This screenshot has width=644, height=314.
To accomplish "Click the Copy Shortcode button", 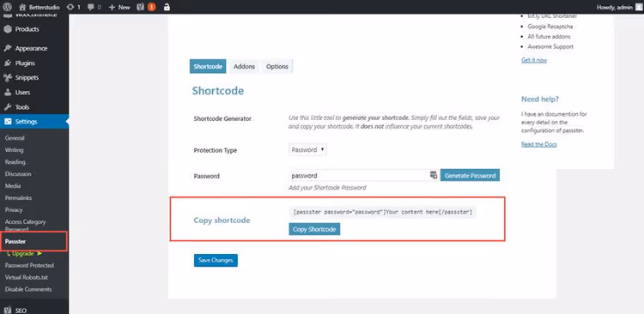I will pyautogui.click(x=314, y=229).
